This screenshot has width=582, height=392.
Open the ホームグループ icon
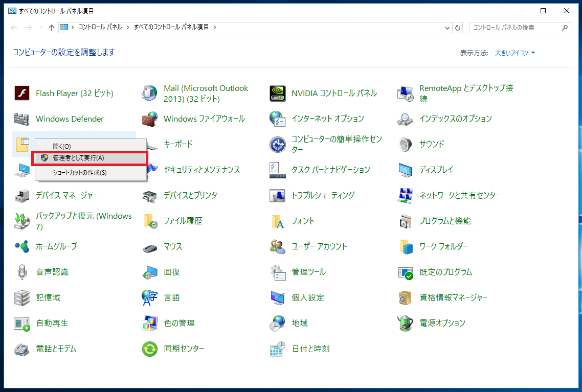22,246
